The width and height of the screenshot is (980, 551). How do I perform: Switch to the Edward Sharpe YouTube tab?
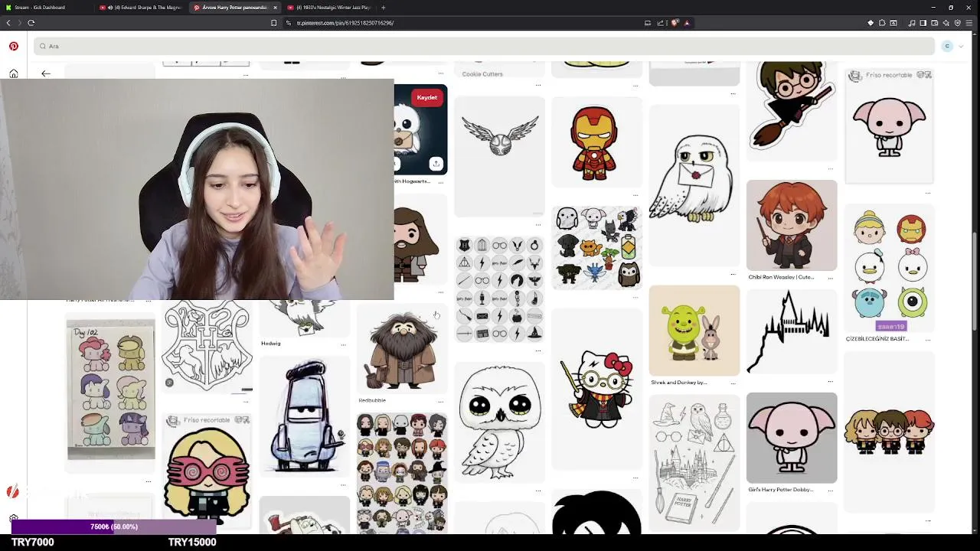[143, 8]
